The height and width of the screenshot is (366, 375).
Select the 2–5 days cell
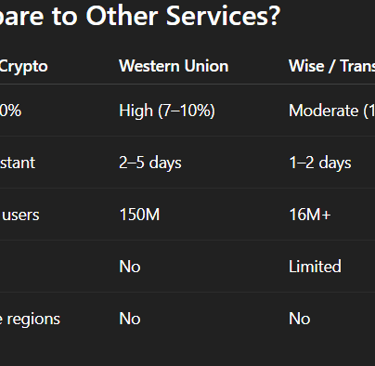point(150,163)
